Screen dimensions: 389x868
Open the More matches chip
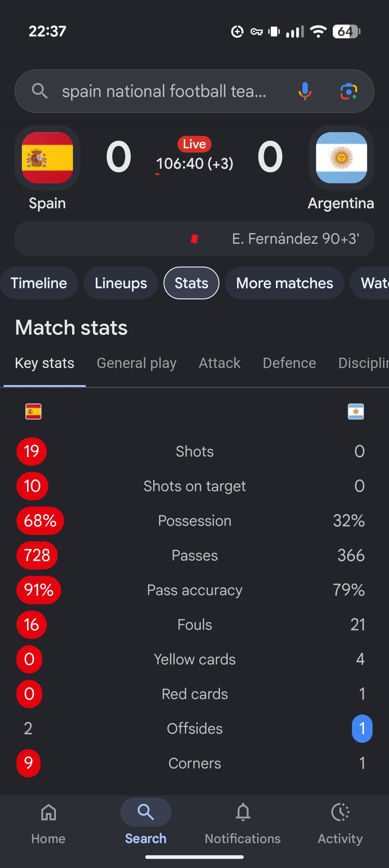click(x=285, y=283)
